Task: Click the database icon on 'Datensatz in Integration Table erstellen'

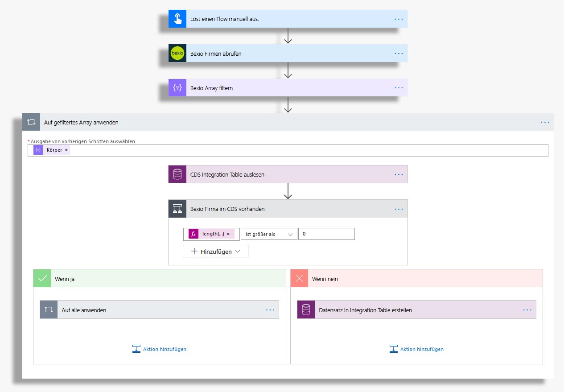Action: (306, 309)
